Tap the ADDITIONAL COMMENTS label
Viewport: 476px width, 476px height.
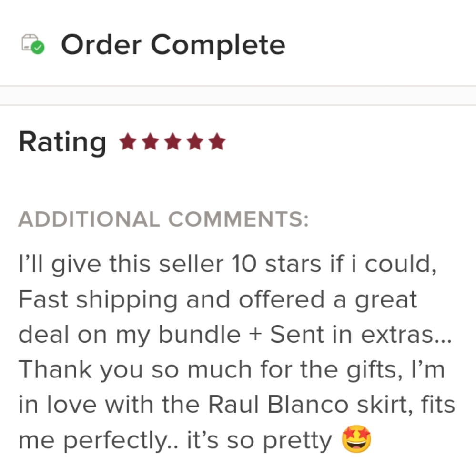pyautogui.click(x=163, y=219)
